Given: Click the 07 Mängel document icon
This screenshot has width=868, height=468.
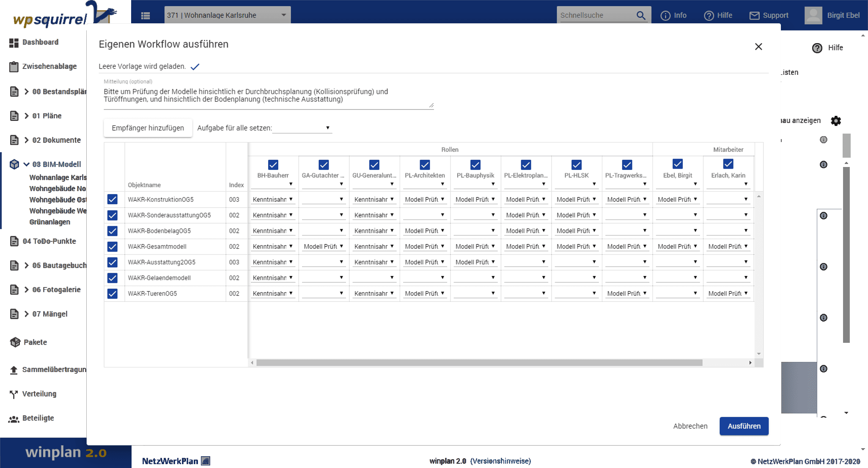Looking at the screenshot, I should coord(14,314).
